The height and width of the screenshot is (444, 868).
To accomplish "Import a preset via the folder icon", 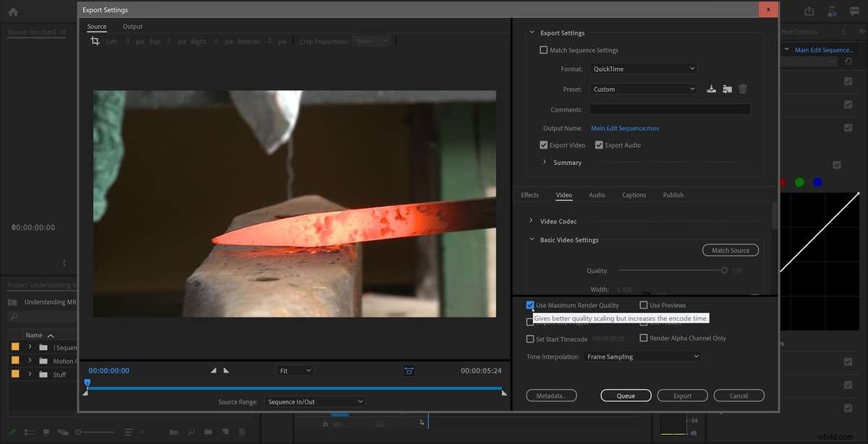I will 727,88.
